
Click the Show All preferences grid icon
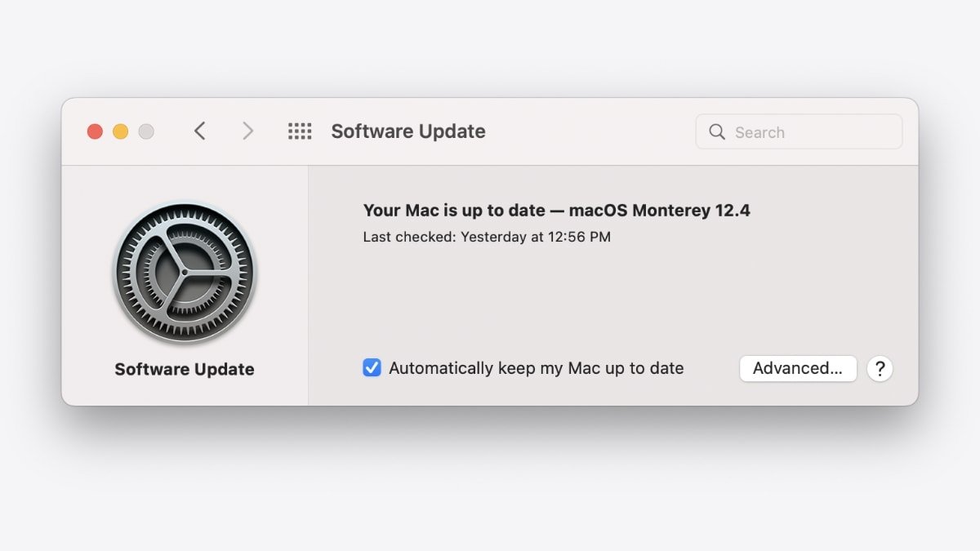[300, 131]
